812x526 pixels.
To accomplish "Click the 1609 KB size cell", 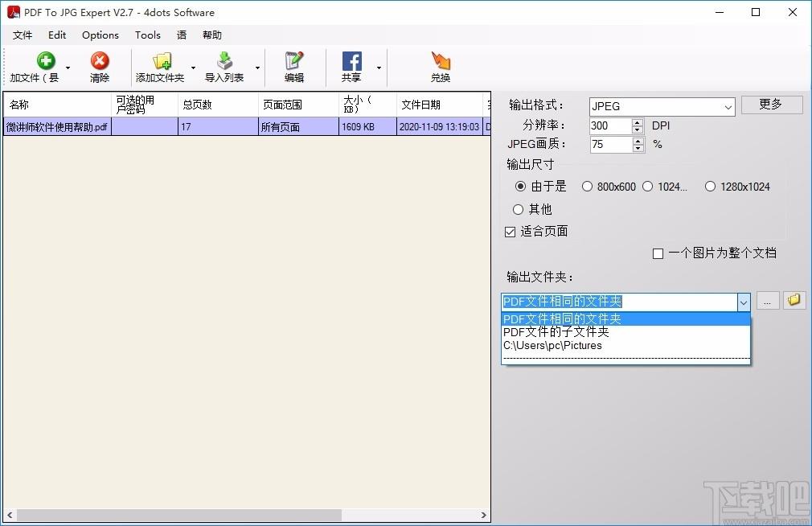I will pyautogui.click(x=367, y=127).
